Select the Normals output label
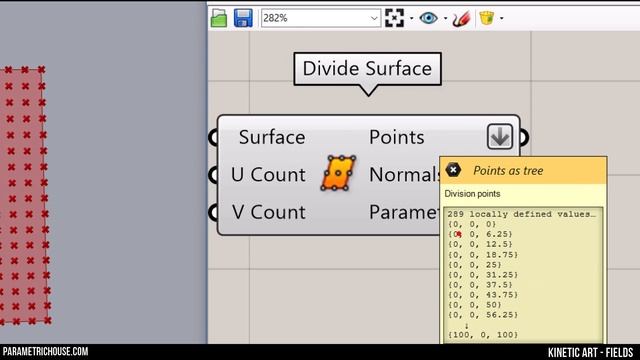 [x=404, y=175]
